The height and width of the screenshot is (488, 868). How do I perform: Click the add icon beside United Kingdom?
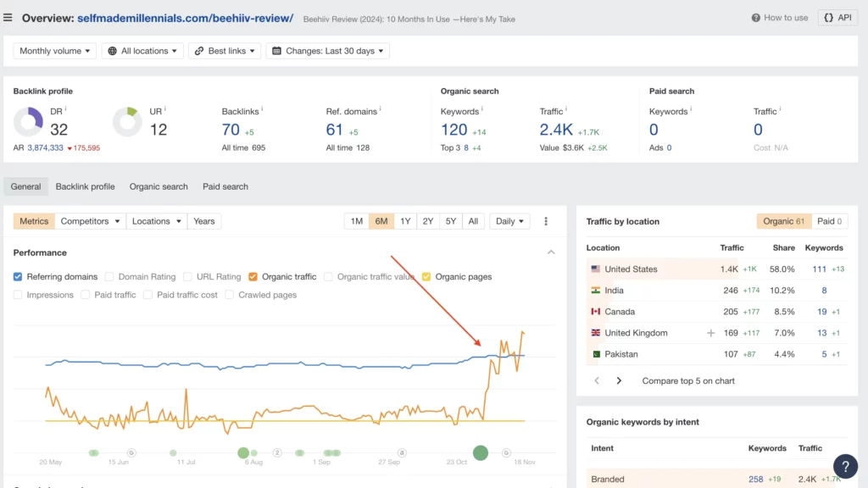pos(711,333)
